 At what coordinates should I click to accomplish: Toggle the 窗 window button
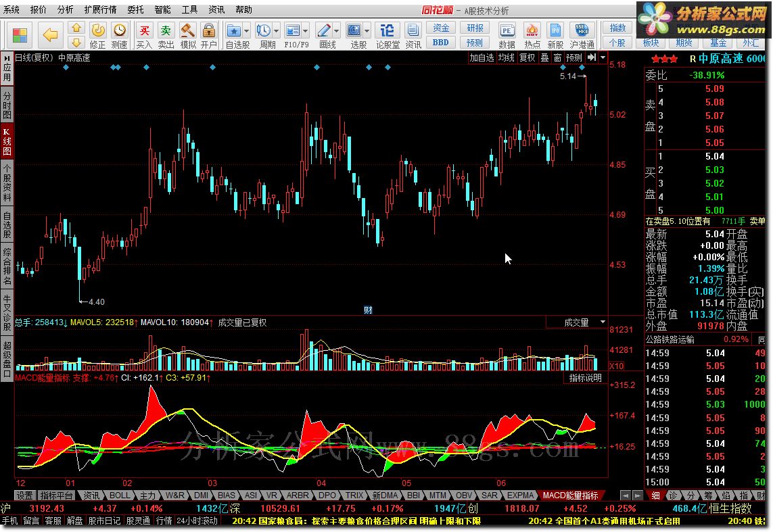[557, 57]
